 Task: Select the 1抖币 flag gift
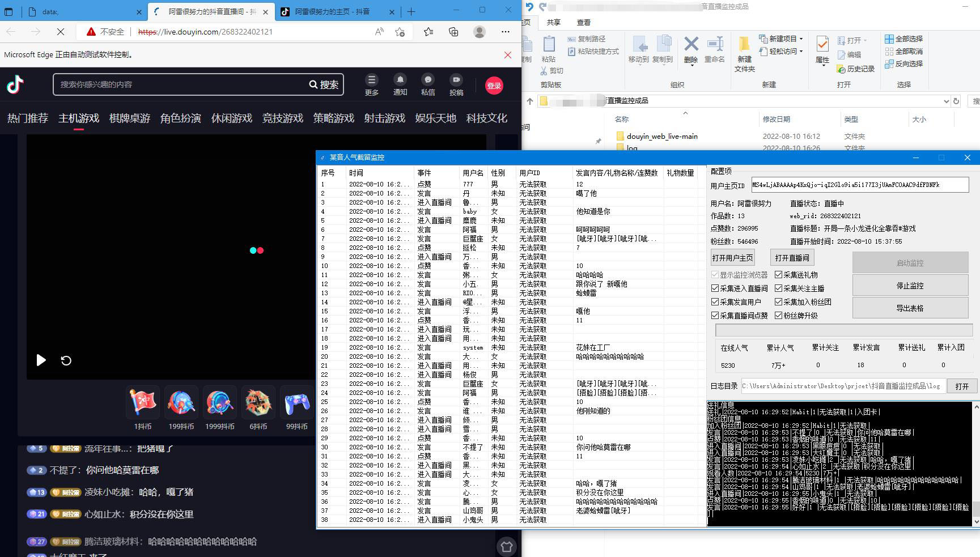point(143,403)
